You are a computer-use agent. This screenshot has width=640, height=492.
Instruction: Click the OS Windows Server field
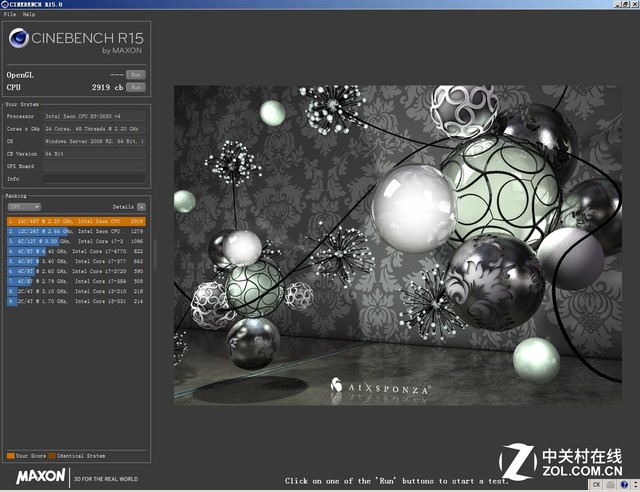pos(94,141)
